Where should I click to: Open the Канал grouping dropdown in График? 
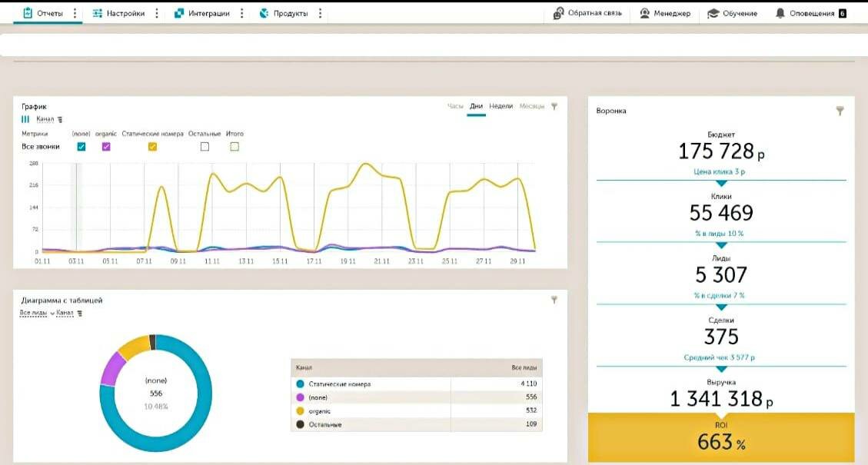click(x=45, y=119)
